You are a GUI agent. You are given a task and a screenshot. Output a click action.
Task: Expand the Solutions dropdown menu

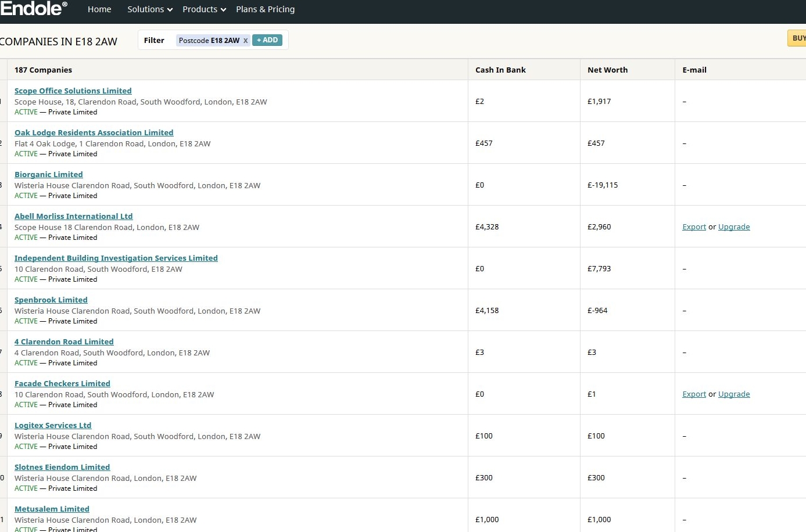(149, 9)
